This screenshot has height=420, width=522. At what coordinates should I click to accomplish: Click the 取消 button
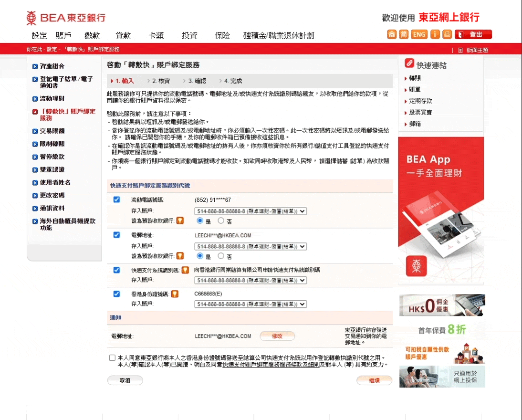125,380
